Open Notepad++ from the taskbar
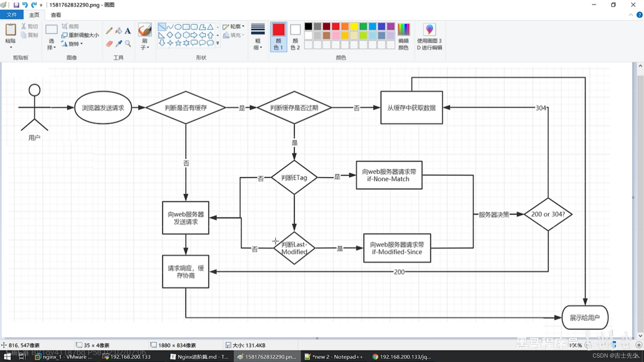The width and height of the screenshot is (644, 362). [334, 357]
